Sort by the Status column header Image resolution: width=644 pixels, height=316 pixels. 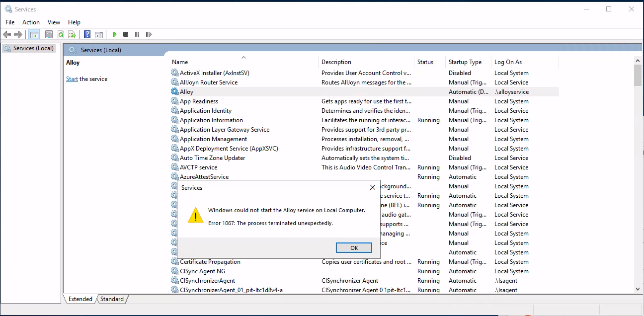pyautogui.click(x=430, y=62)
